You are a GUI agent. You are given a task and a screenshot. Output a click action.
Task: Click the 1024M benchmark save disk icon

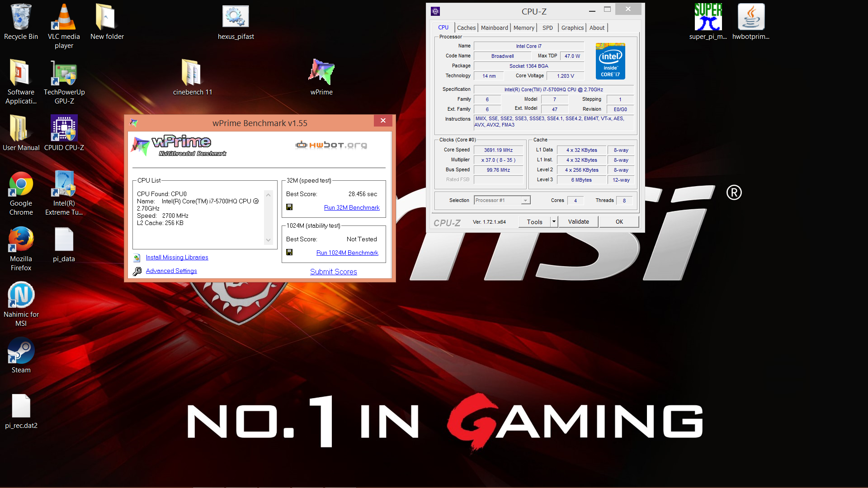pyautogui.click(x=289, y=252)
